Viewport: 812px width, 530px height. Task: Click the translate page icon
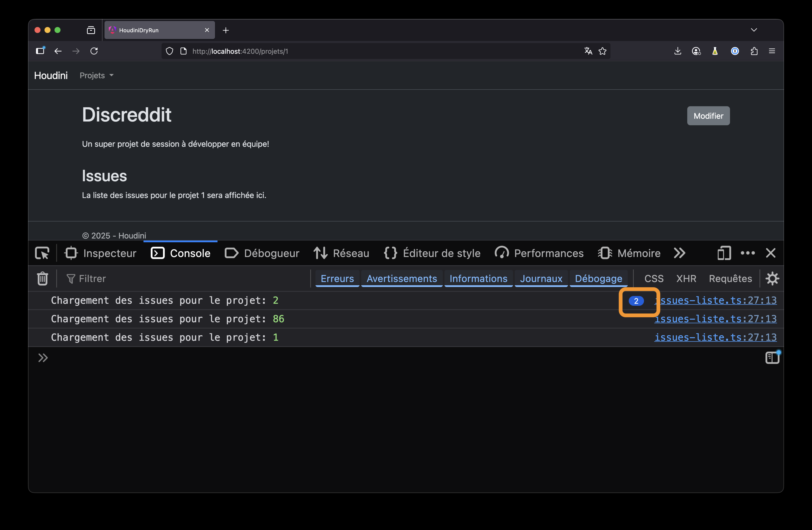tap(588, 51)
